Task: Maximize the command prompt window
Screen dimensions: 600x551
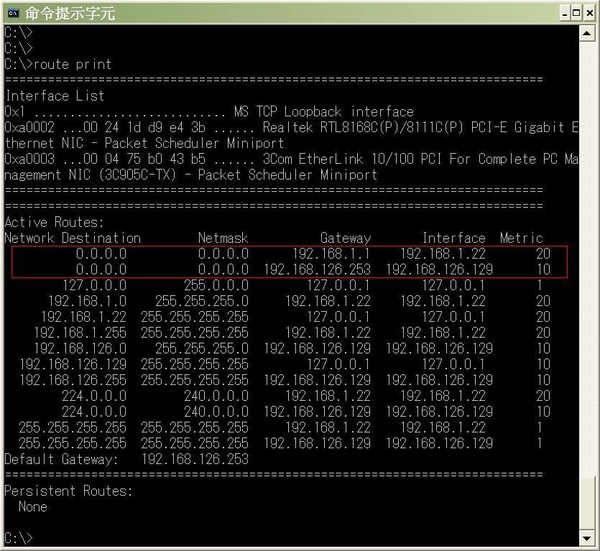Action: click(576, 13)
